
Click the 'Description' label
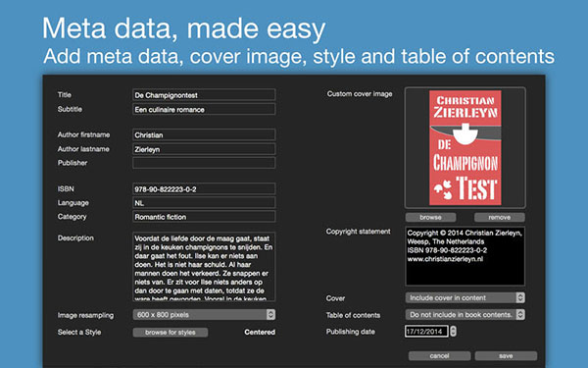tap(75, 238)
